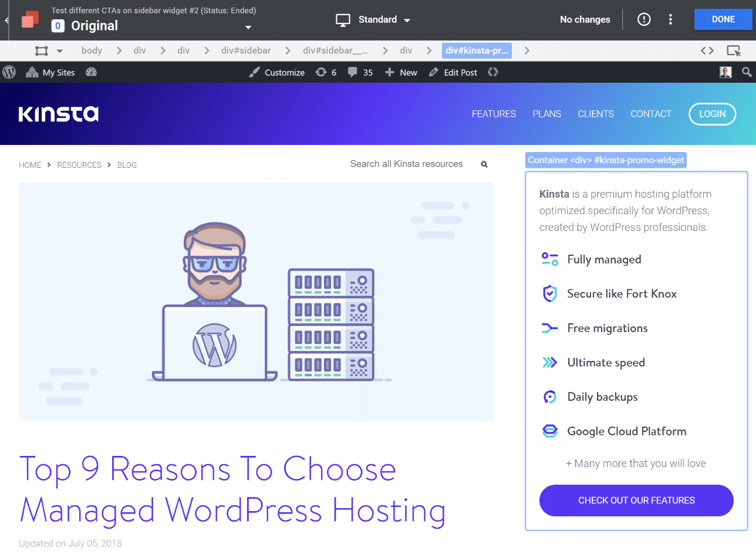This screenshot has height=558, width=756.
Task: Select PLANS in the Kinsta navigation
Action: tap(546, 114)
